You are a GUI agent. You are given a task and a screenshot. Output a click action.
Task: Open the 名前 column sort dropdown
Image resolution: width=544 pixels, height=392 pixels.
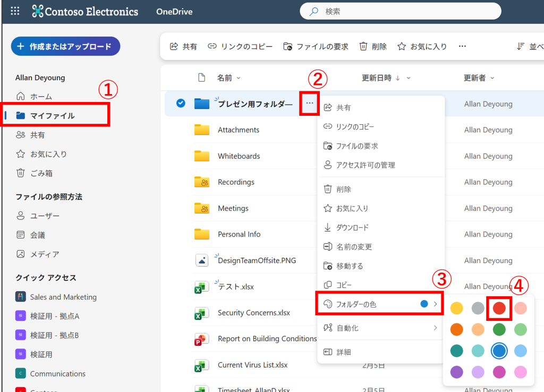[239, 78]
